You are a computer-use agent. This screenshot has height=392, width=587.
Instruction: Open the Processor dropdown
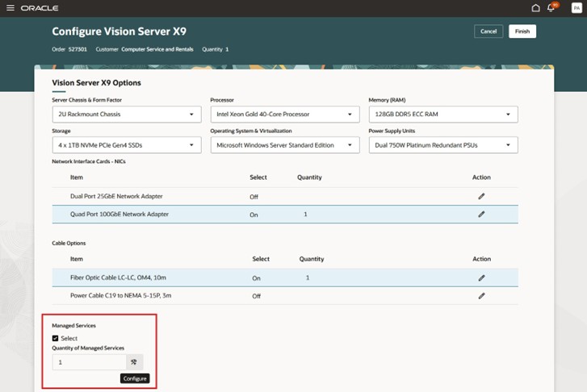(285, 115)
